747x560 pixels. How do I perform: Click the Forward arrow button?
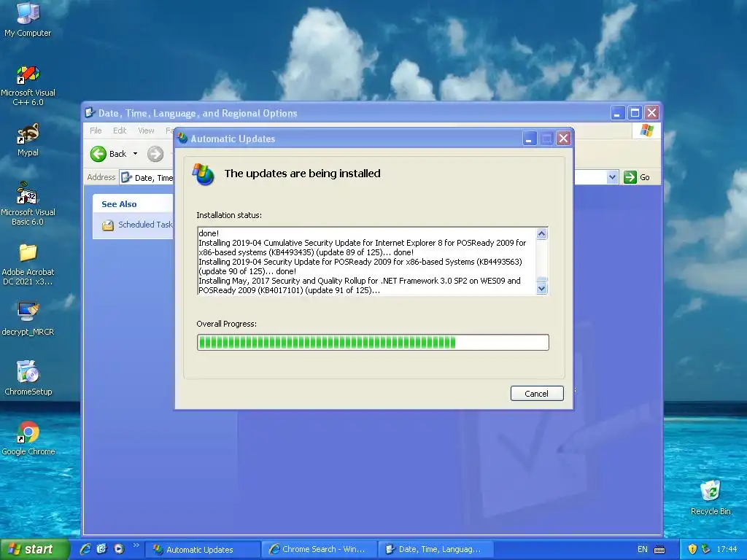pos(155,154)
